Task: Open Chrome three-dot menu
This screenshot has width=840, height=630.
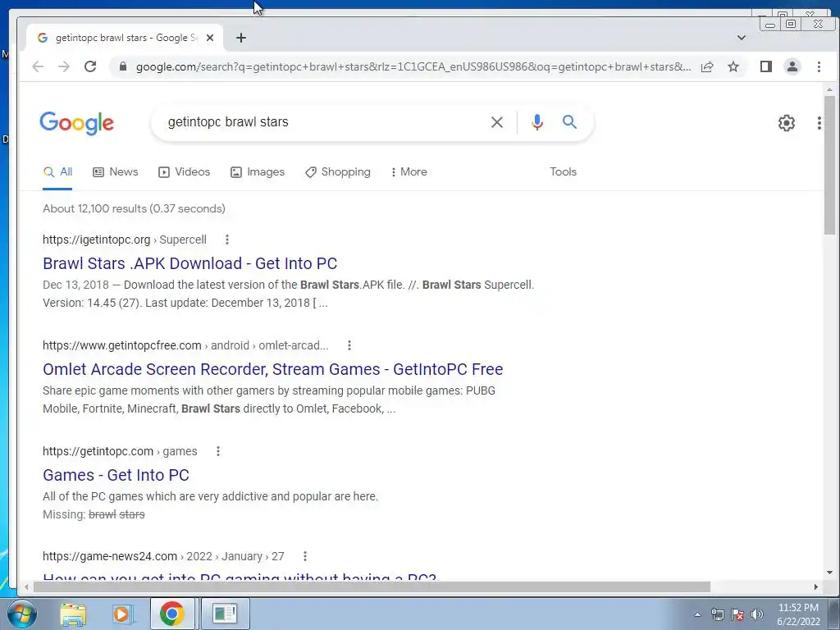Action: pyautogui.click(x=819, y=66)
